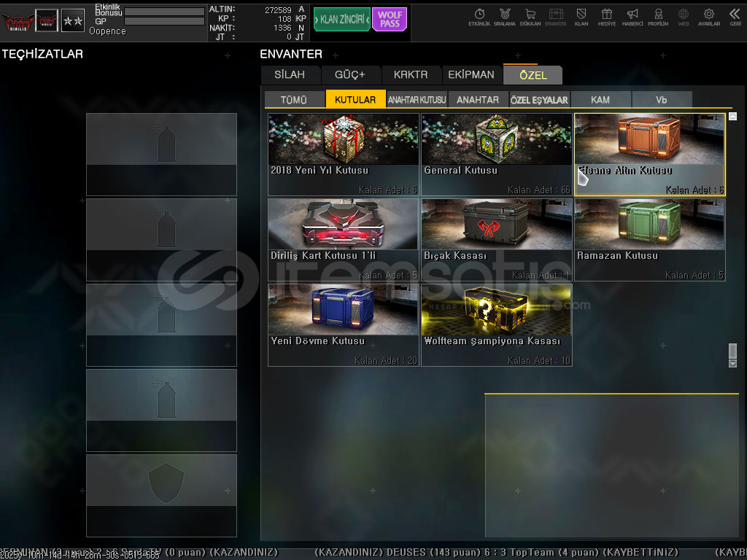Open the KAM sub-tab
This screenshot has width=747, height=560.
[x=600, y=99]
